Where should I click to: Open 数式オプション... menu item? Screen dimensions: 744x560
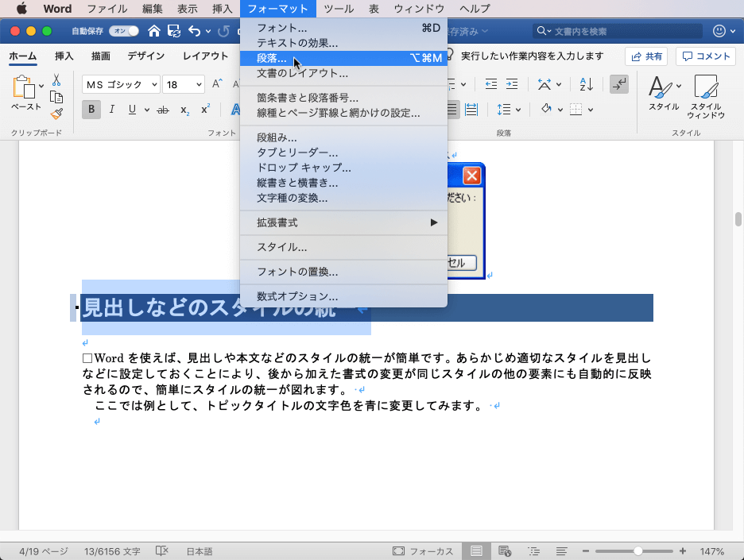(x=343, y=296)
